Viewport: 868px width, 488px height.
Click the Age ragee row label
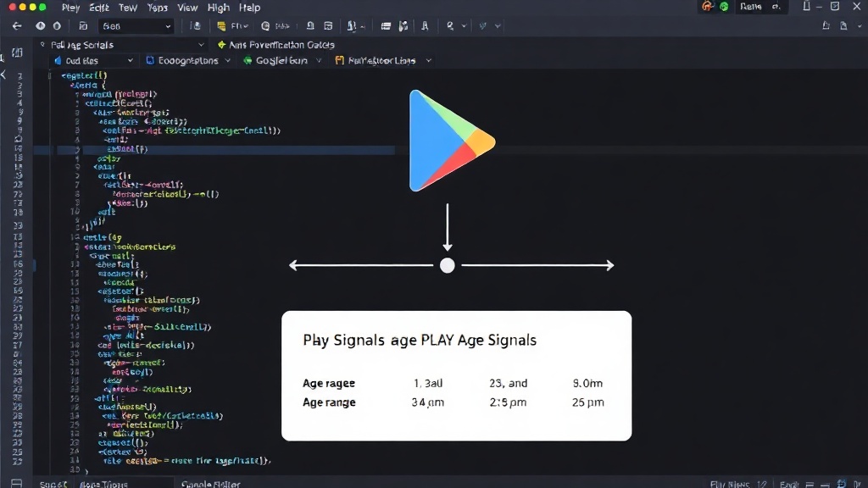329,383
